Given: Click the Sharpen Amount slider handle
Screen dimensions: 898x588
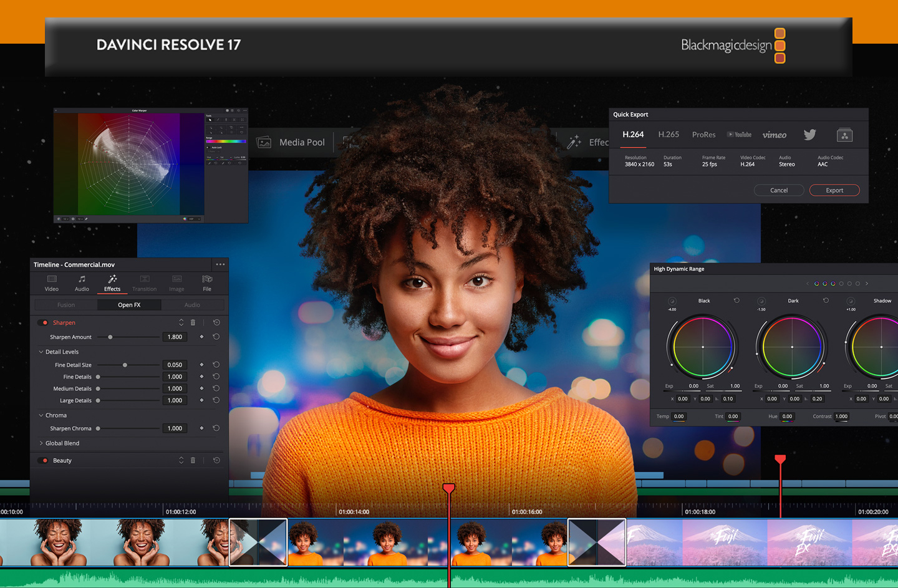Looking at the screenshot, I should point(110,337).
